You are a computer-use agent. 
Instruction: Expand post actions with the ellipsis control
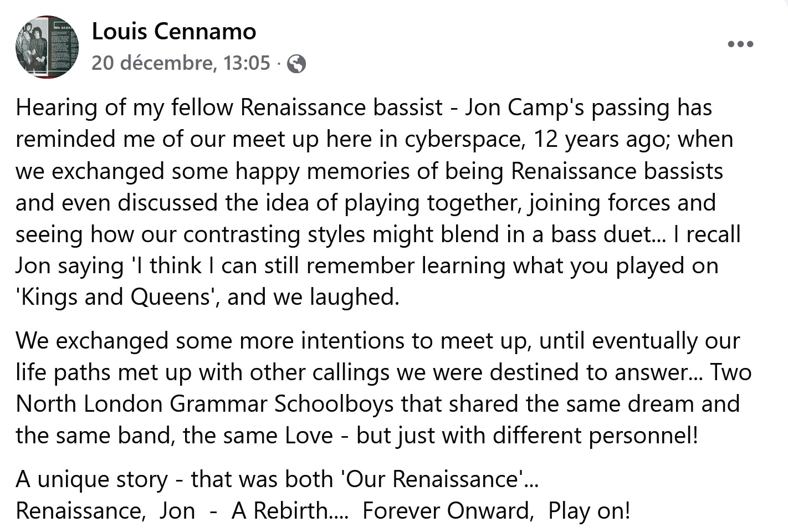(740, 43)
